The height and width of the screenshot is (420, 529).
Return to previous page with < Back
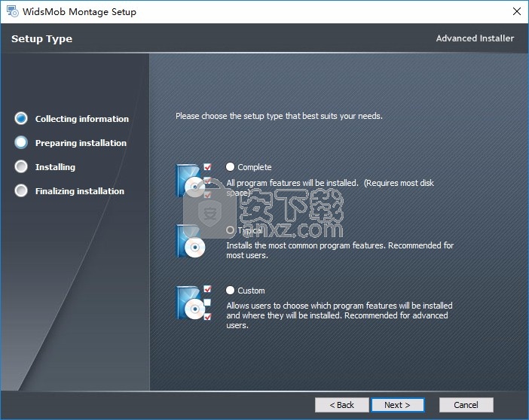pos(342,405)
